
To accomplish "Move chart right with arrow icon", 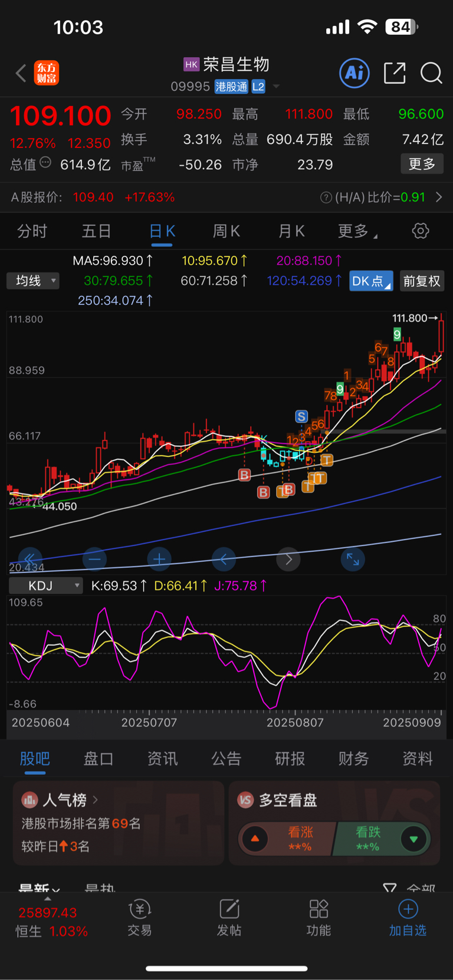I will pos(288,559).
